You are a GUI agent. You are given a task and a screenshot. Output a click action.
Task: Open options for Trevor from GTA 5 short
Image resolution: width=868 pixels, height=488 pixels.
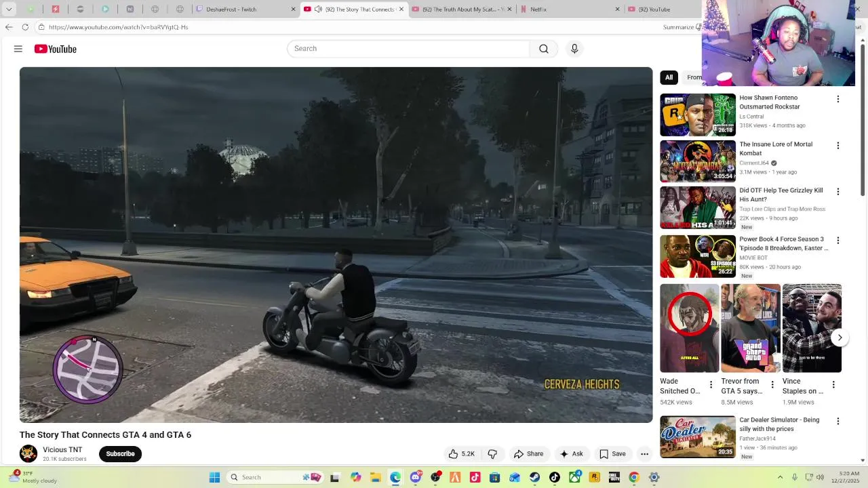coord(772,385)
